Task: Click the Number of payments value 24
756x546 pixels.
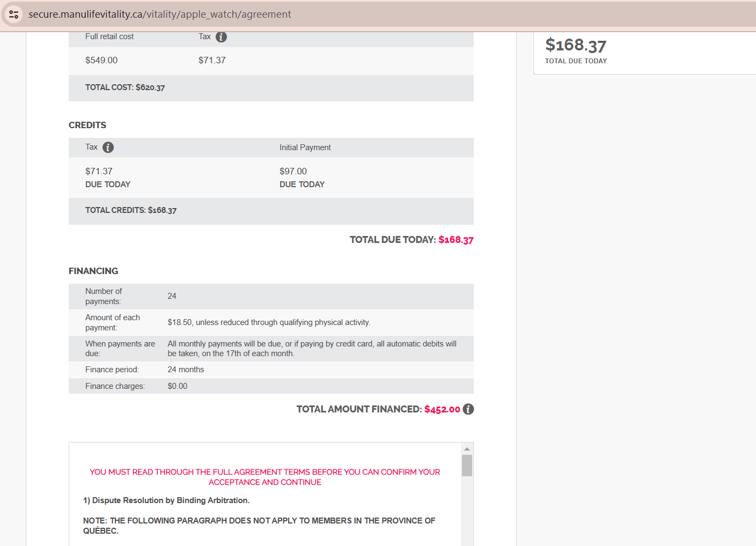Action: pos(172,296)
